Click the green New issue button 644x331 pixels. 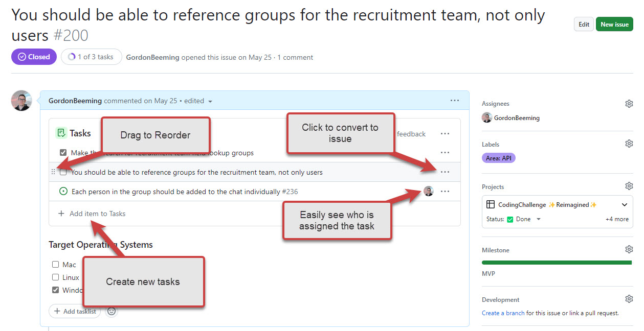[x=614, y=24]
